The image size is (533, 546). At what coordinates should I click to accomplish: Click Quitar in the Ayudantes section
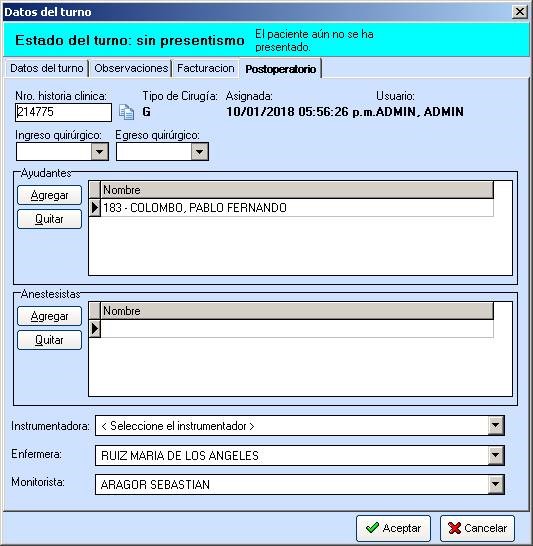pyautogui.click(x=49, y=219)
